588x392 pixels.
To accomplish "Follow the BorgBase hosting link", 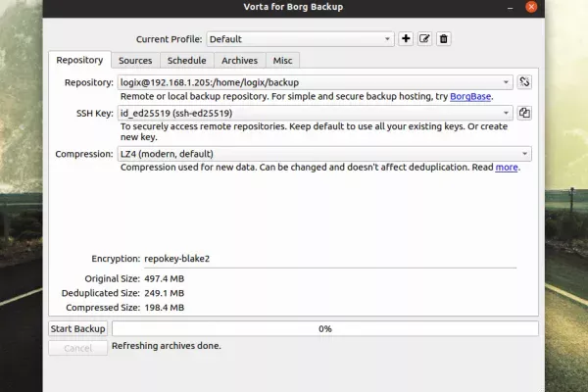I will (x=471, y=97).
